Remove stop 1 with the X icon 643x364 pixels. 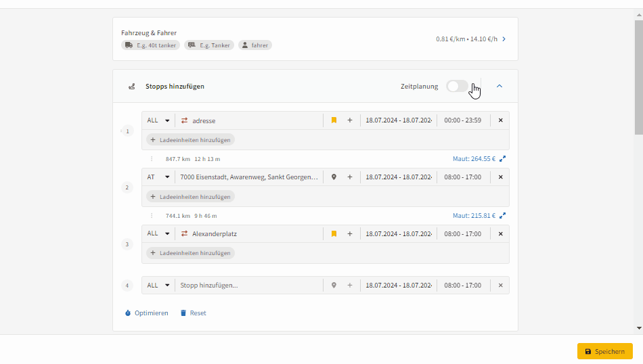501,120
